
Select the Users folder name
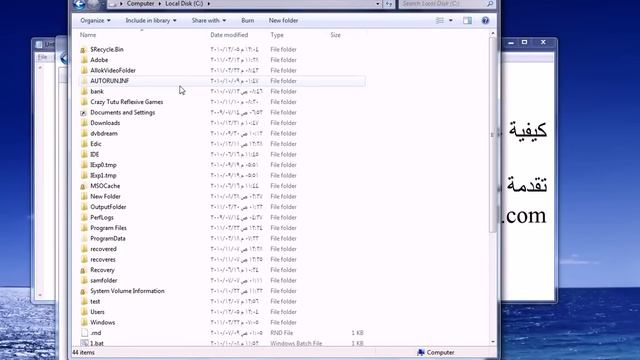(x=97, y=312)
